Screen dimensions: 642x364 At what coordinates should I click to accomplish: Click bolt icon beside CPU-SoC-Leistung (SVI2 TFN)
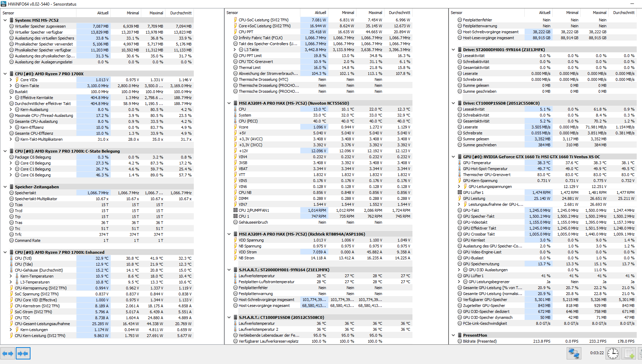[x=235, y=20]
